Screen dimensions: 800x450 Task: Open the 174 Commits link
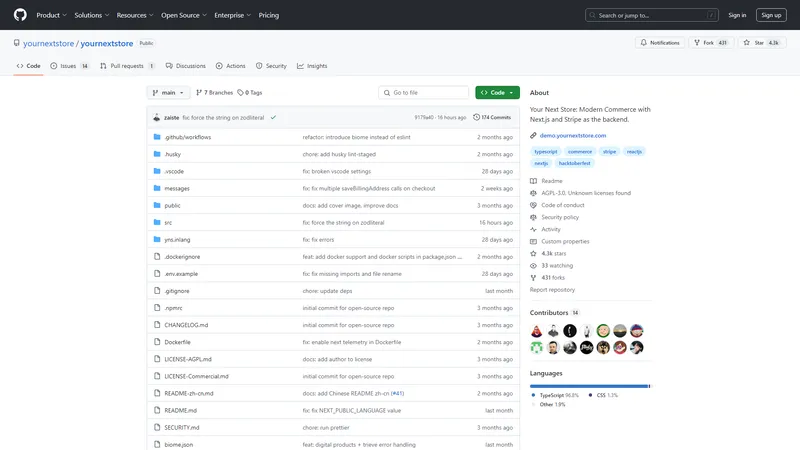tap(492, 117)
